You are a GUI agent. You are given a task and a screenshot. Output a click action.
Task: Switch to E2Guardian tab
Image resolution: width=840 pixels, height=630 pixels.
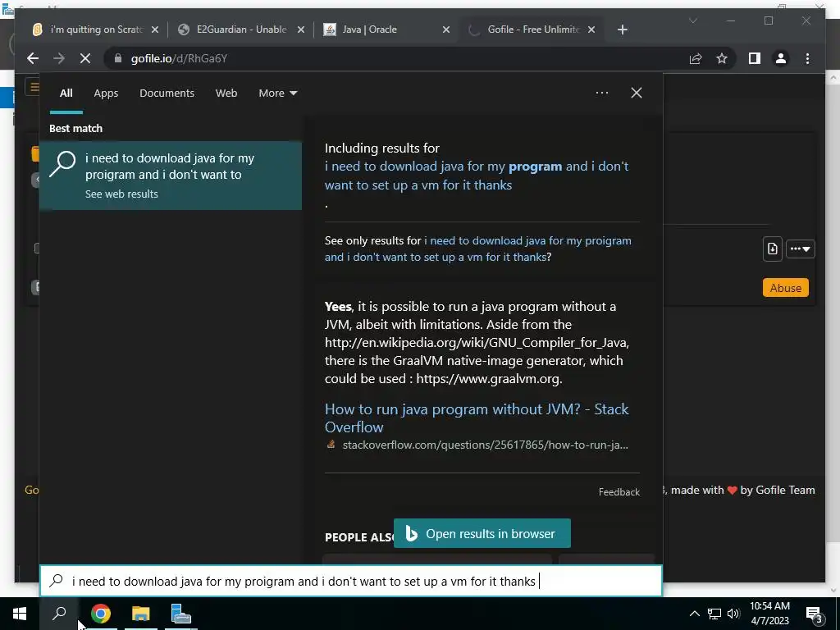[241, 30]
